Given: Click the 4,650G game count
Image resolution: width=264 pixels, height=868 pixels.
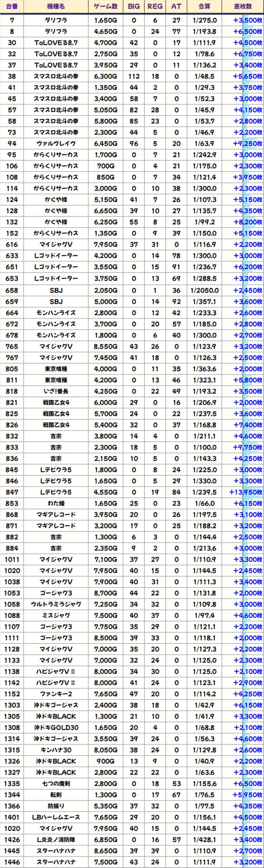Looking at the screenshot, I should coord(106,32).
